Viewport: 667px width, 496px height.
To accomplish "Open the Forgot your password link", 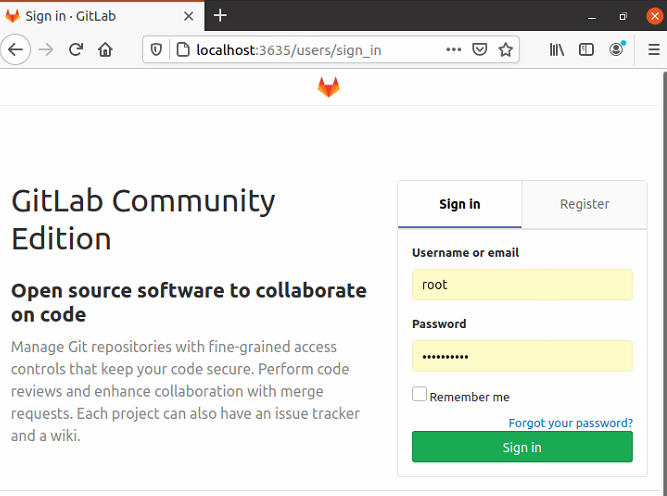I will (570, 423).
